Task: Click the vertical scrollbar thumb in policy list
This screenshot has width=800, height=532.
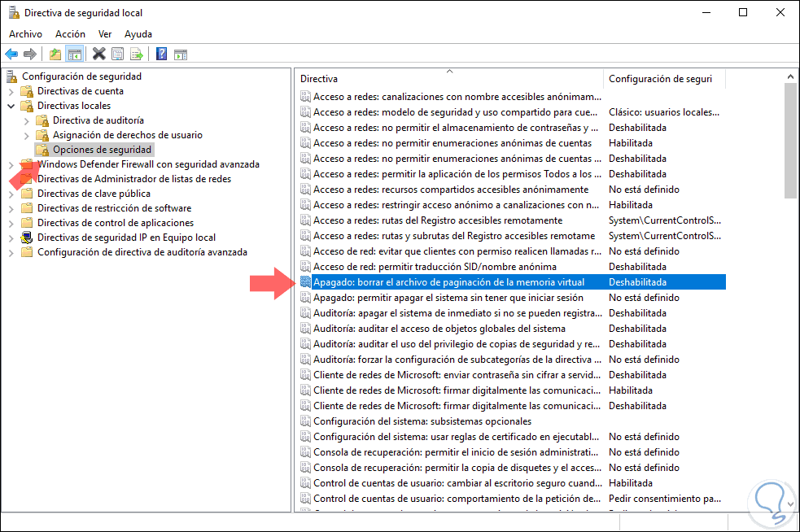Action: 790,141
